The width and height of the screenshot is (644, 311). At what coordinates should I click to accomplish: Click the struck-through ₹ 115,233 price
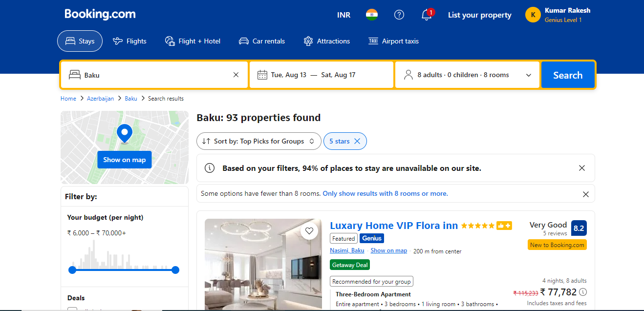(x=525, y=293)
